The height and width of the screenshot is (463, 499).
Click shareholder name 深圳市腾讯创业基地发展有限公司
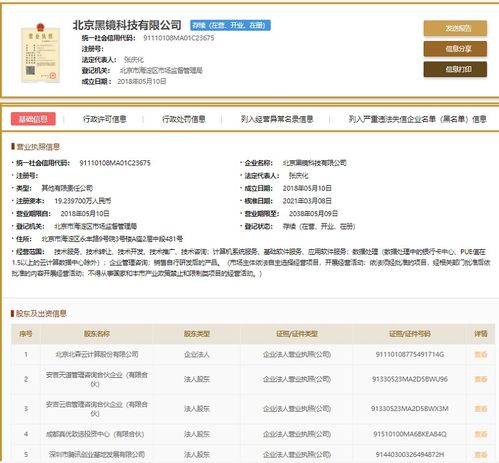(97, 454)
